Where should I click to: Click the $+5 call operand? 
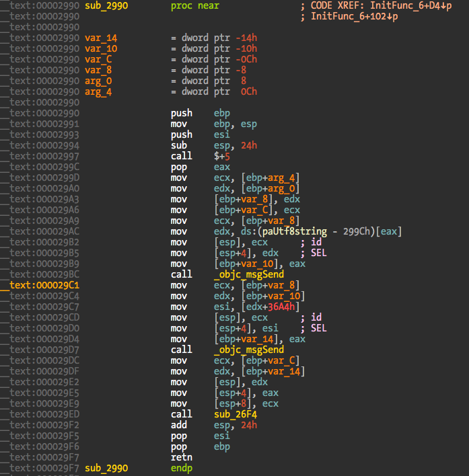click(222, 156)
